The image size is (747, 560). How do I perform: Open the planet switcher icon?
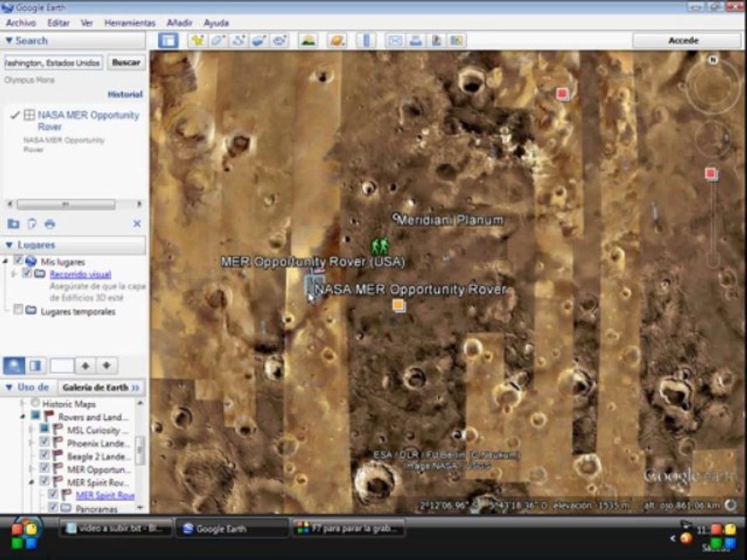(x=337, y=40)
